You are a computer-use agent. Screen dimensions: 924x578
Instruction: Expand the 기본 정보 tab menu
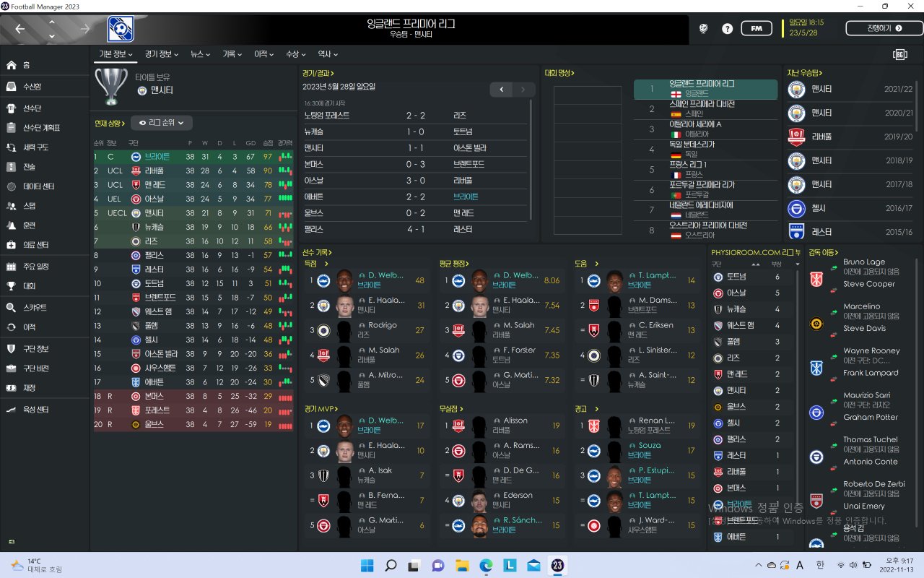[115, 54]
